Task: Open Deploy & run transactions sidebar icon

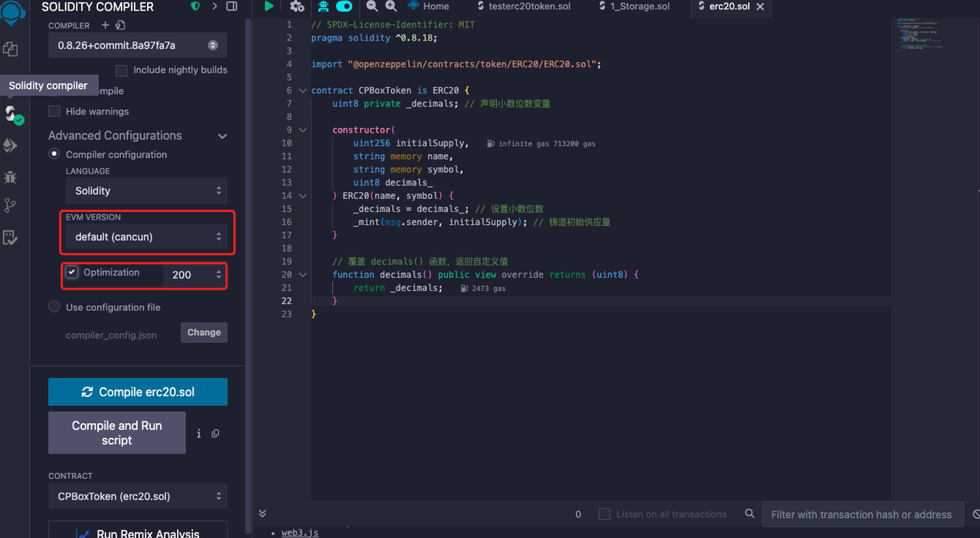Action: click(11, 145)
